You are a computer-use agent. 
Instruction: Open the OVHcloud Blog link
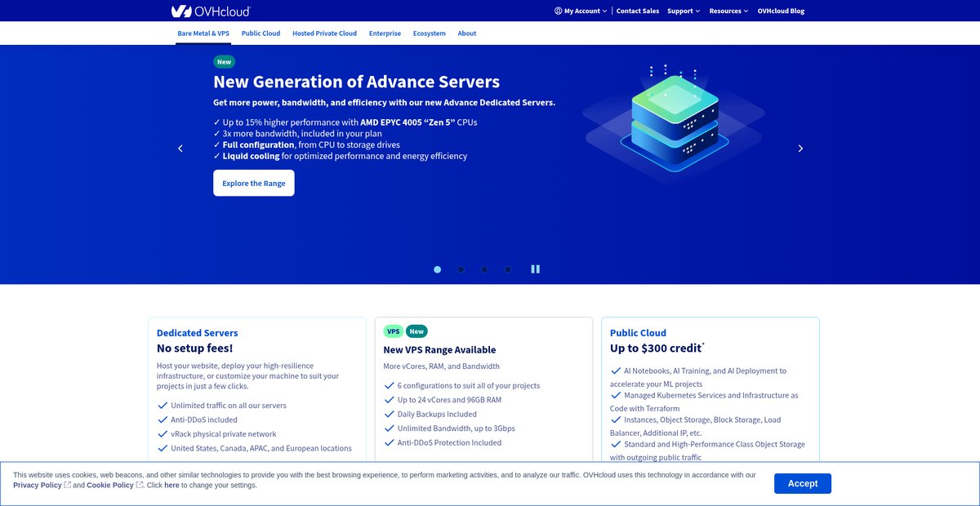pos(781,11)
